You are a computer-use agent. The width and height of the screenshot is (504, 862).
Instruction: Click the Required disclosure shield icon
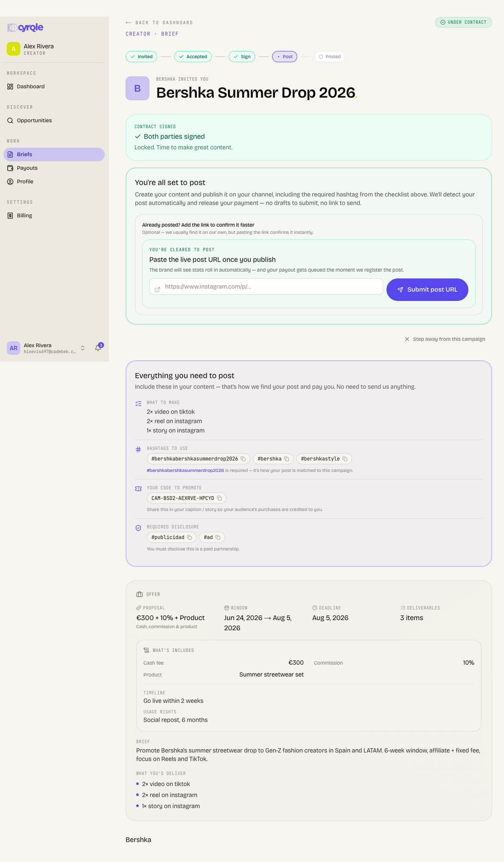pyautogui.click(x=138, y=528)
